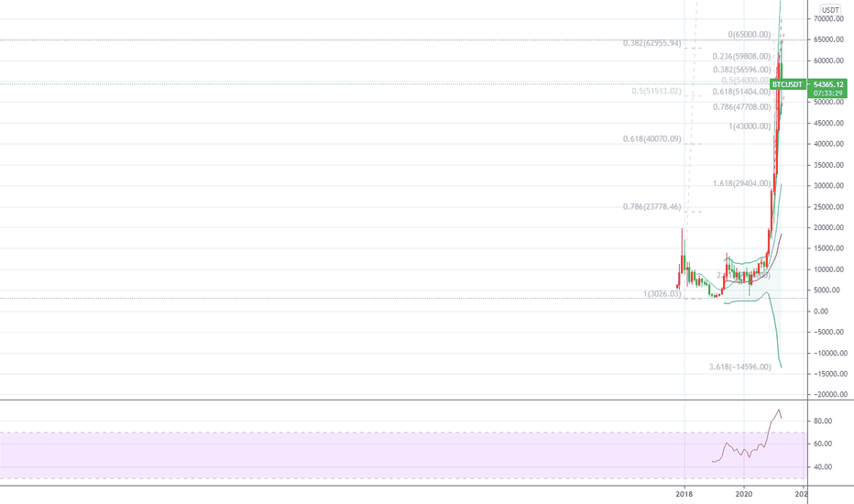Click the 30000.00 price axis label
The image size is (854, 504).
829,185
